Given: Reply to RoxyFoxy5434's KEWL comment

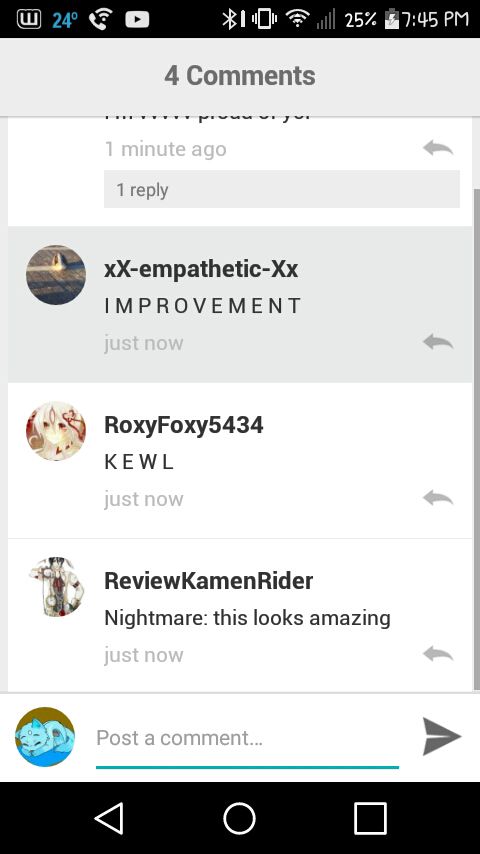Looking at the screenshot, I should pos(438,498).
